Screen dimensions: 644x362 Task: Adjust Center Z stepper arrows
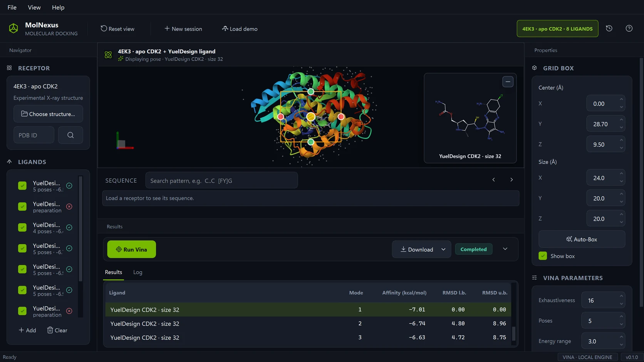pyautogui.click(x=621, y=144)
